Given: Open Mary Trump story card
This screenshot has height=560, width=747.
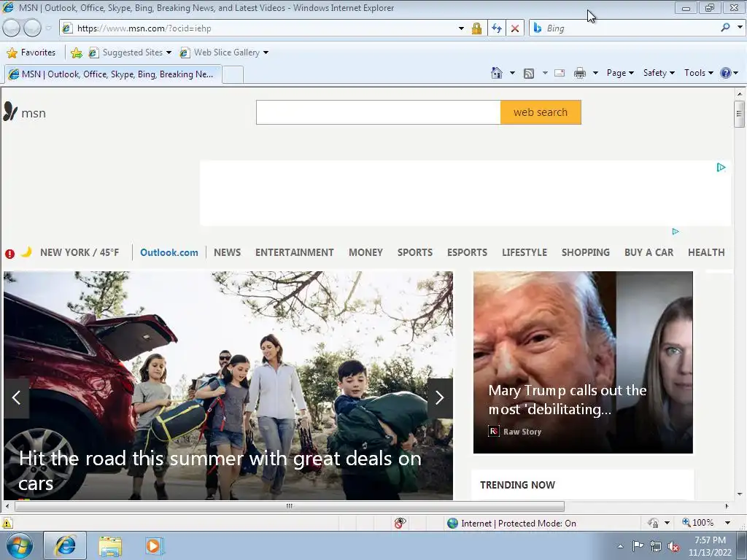Looking at the screenshot, I should point(583,362).
